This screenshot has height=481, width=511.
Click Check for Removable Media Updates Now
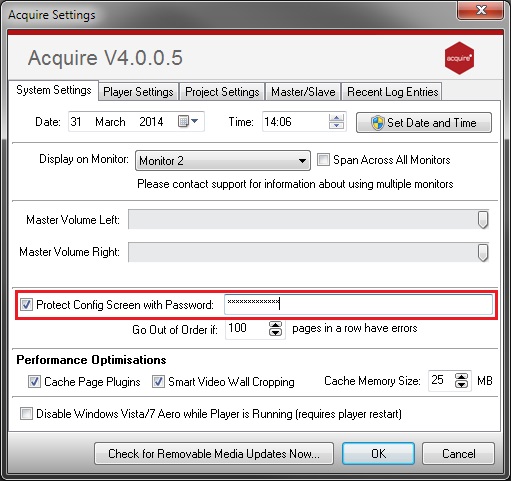tap(214, 454)
